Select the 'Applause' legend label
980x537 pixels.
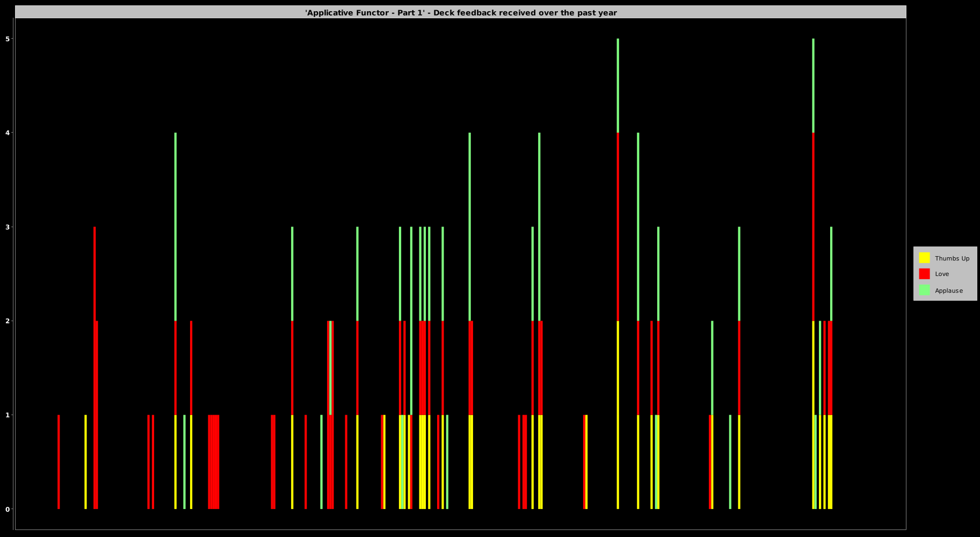pos(949,291)
